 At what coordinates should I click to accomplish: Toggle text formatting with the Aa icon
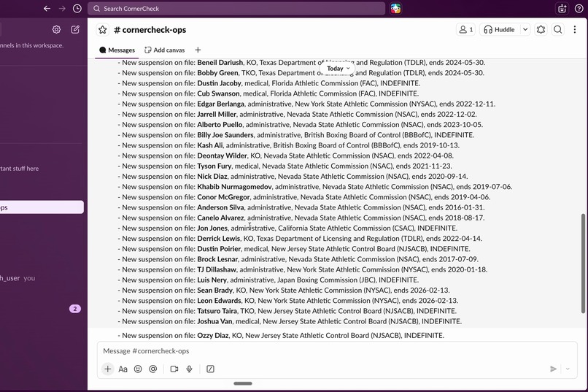pos(123,369)
